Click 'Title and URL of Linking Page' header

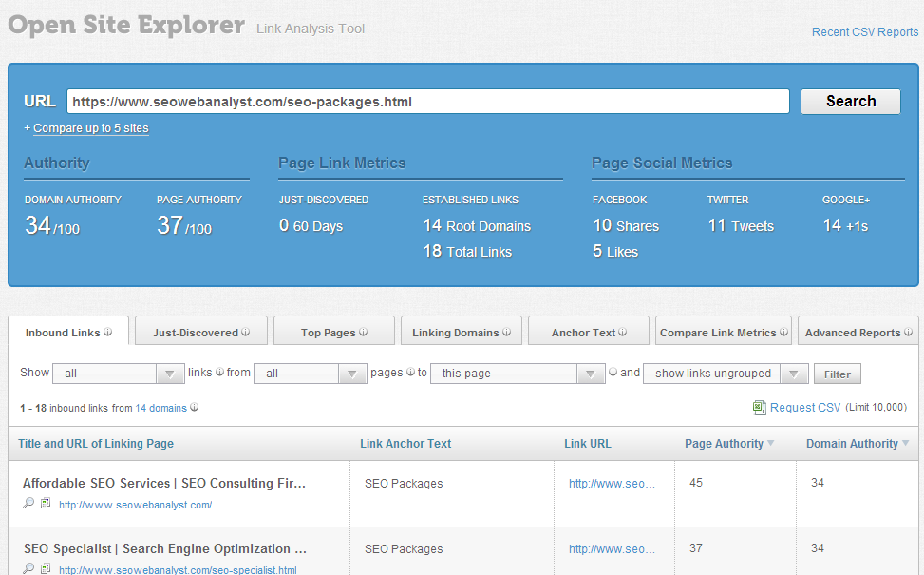tap(96, 444)
